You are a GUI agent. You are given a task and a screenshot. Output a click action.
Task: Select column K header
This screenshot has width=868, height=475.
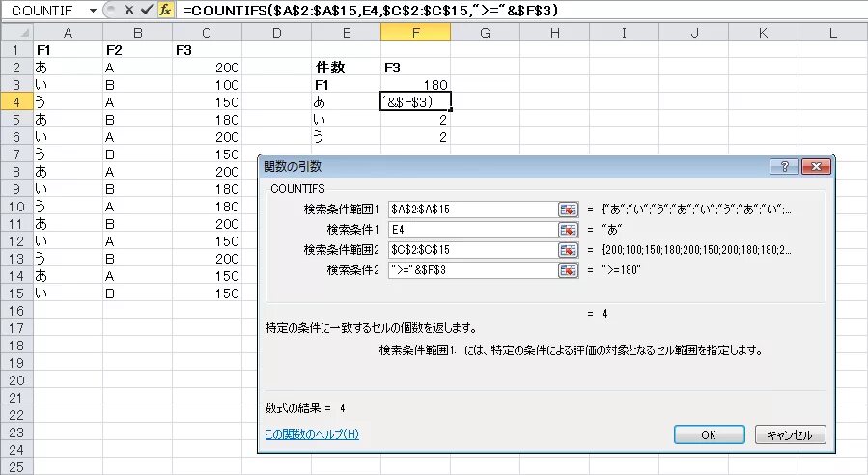coord(763,33)
